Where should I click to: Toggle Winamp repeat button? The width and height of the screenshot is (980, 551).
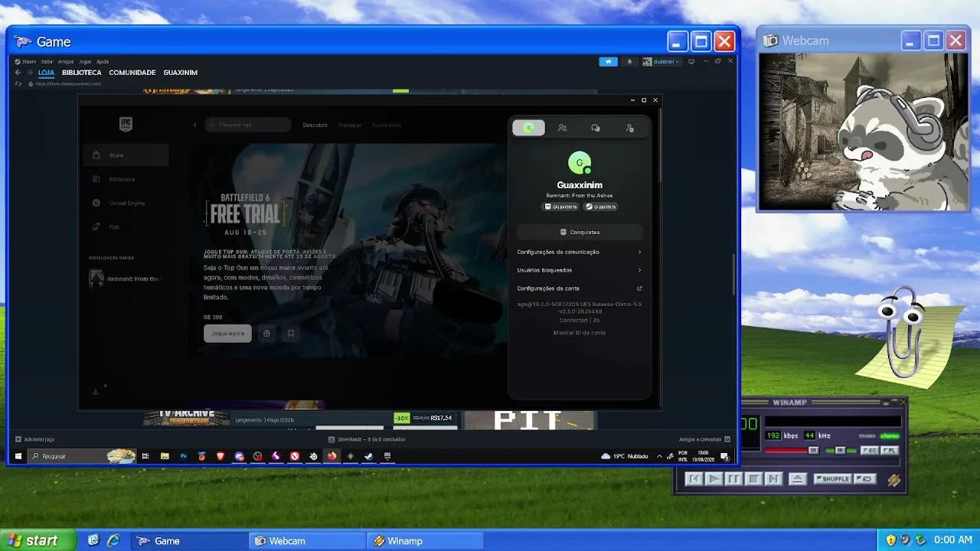865,479
